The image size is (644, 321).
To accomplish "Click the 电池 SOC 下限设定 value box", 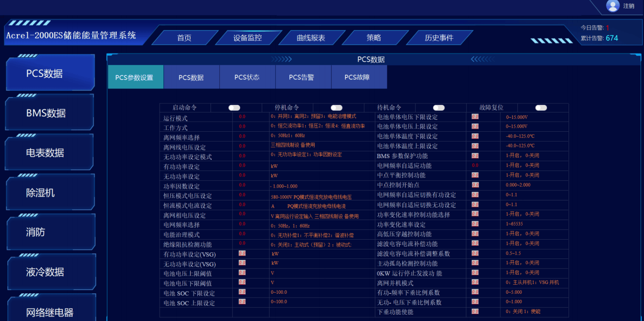I will point(242,292).
